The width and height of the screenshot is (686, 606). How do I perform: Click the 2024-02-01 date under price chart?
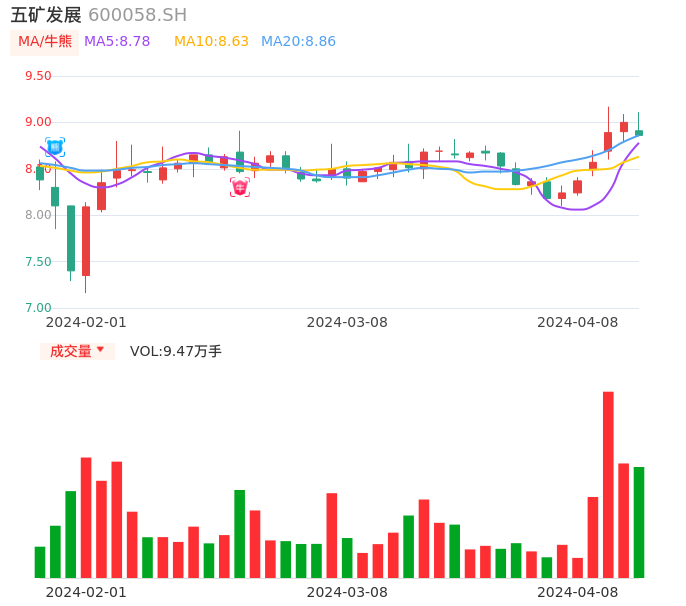click(86, 323)
